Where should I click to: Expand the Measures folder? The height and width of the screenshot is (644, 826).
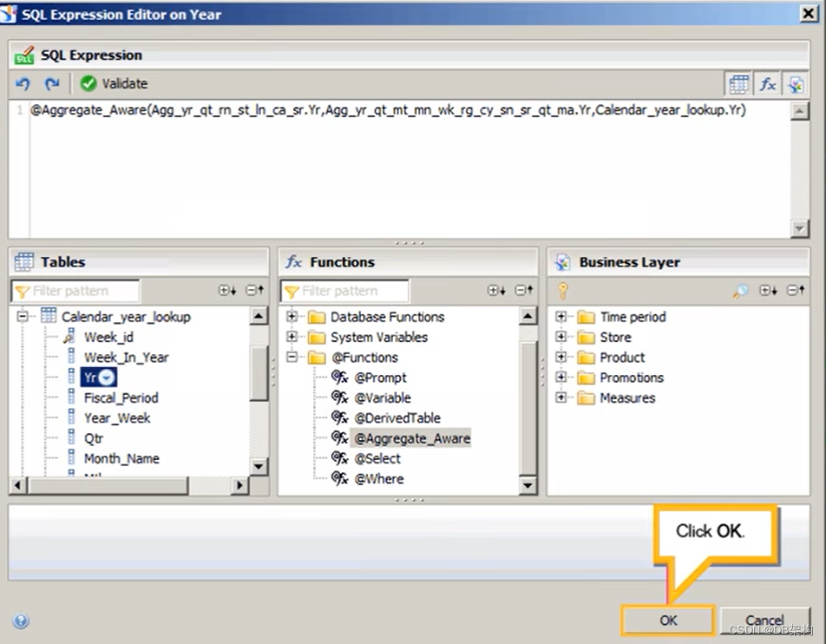click(x=561, y=397)
